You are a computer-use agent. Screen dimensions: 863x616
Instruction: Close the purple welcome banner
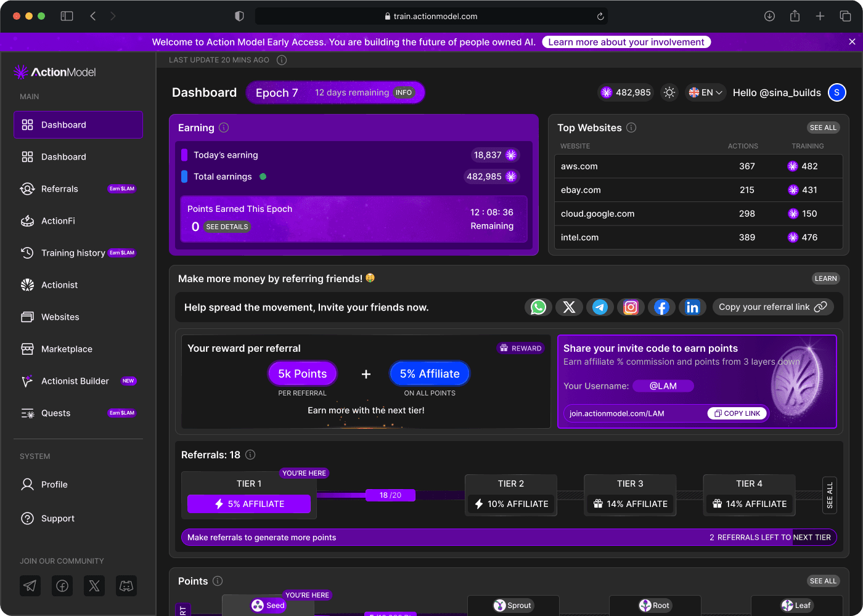pyautogui.click(x=852, y=42)
